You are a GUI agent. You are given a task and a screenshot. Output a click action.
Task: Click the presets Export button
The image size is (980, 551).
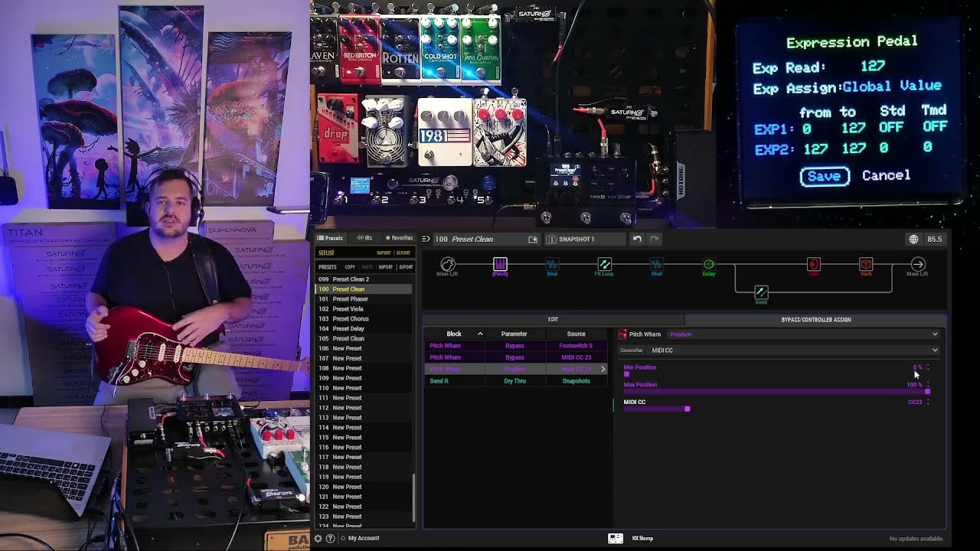406,267
